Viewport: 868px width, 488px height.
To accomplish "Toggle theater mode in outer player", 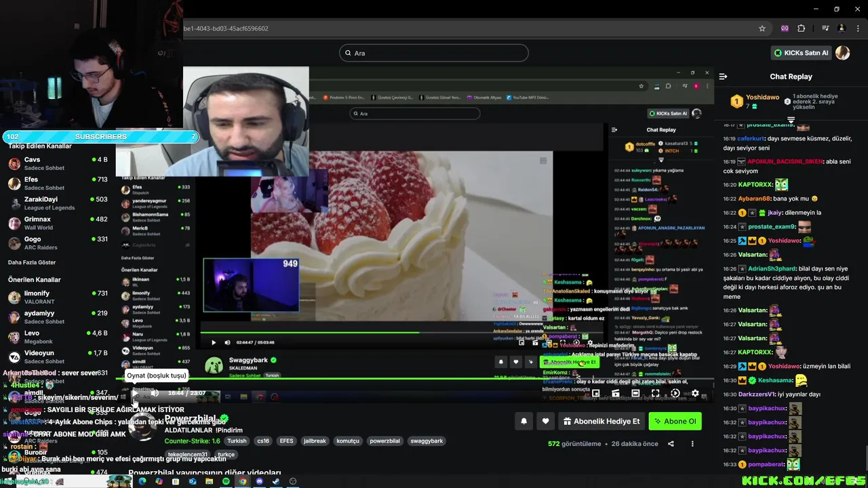I will point(635,393).
